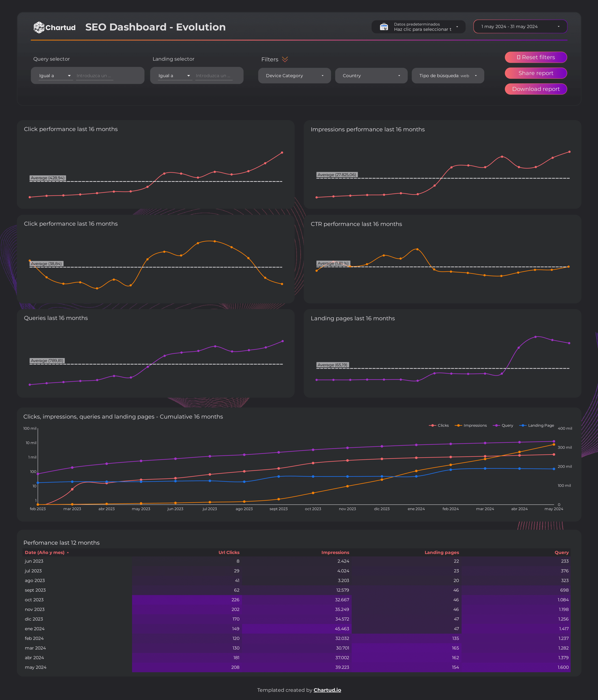Open the Chartud.io footer link
The height and width of the screenshot is (700, 598).
point(327,690)
